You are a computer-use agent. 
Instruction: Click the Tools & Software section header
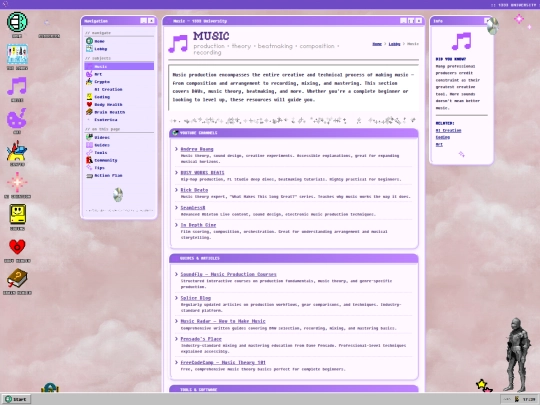tap(294, 390)
